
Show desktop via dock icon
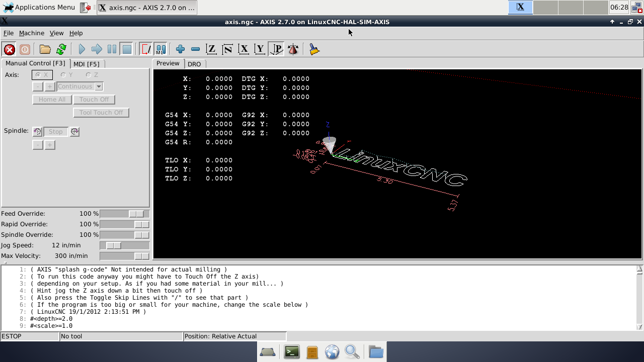[267, 352]
